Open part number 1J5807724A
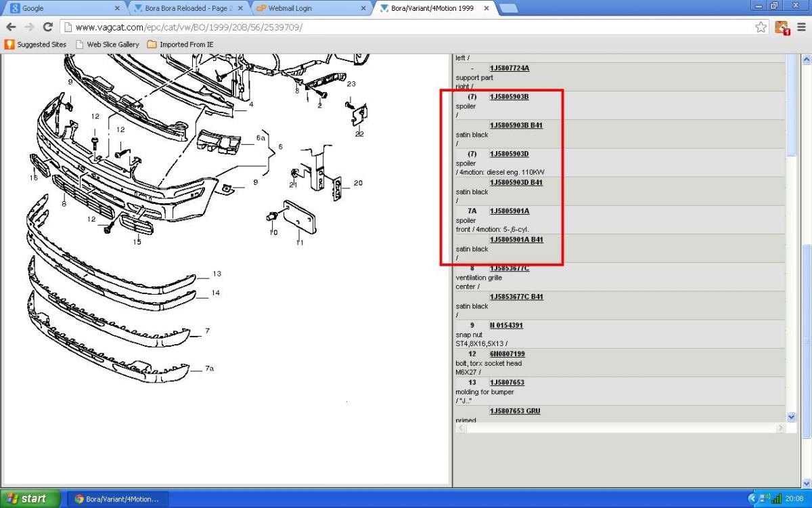812x508 pixels. point(510,68)
